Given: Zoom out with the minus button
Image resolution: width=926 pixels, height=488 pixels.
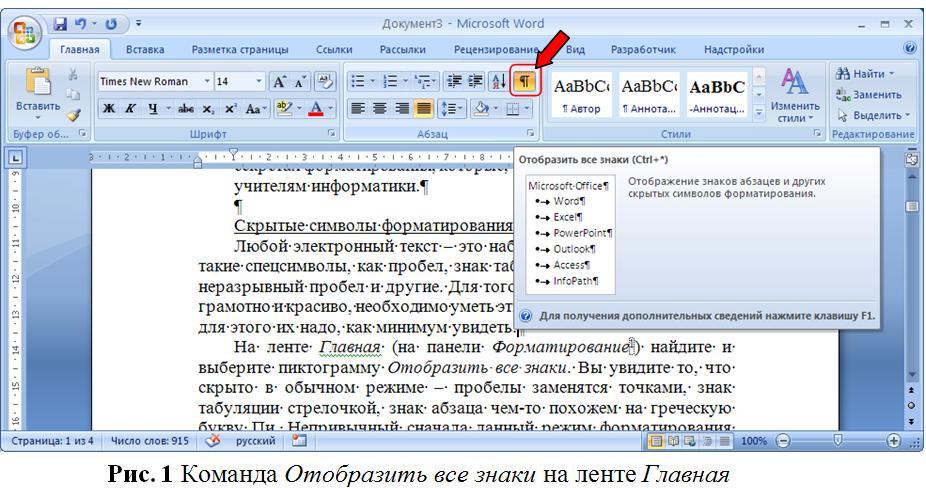Looking at the screenshot, I should tap(784, 441).
